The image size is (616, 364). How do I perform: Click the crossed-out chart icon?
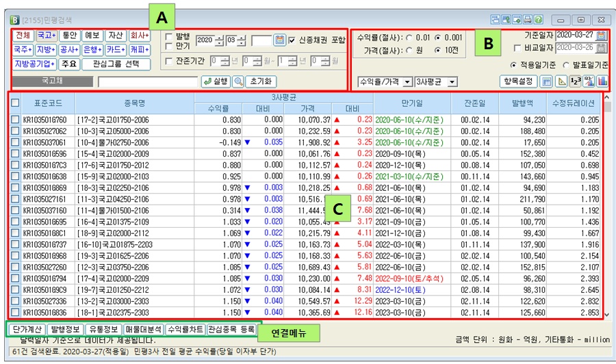point(589,81)
